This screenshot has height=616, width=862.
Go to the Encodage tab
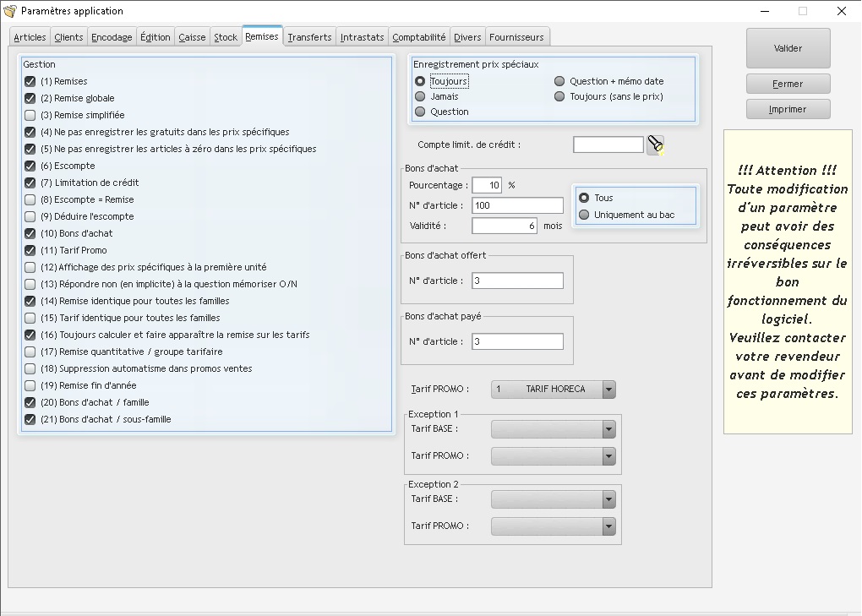(112, 37)
